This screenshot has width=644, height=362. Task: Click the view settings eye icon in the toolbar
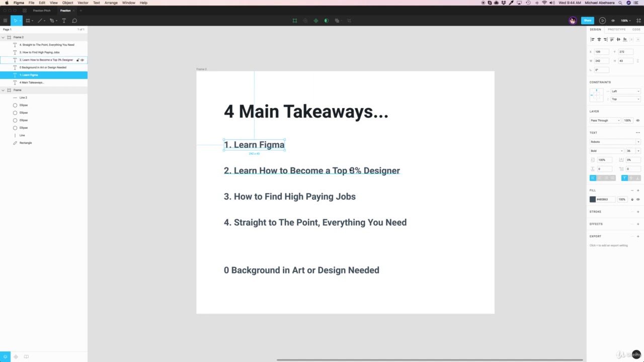point(613,21)
